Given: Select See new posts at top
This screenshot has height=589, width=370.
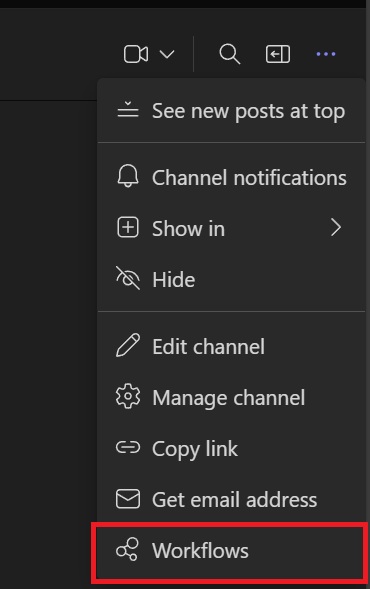Looking at the screenshot, I should (231, 111).
